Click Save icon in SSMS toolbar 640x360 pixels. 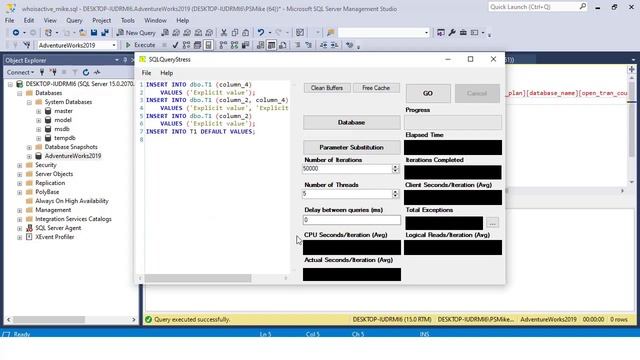pos(94,33)
